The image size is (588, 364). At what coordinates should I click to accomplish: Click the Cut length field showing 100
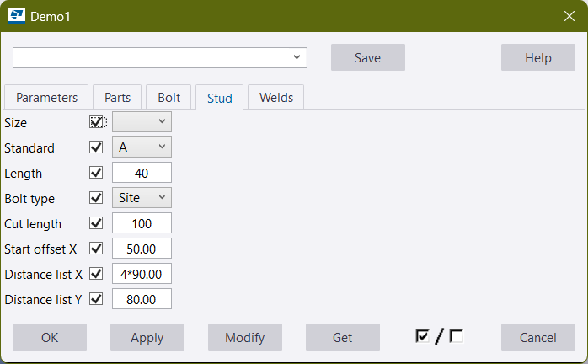click(x=142, y=223)
